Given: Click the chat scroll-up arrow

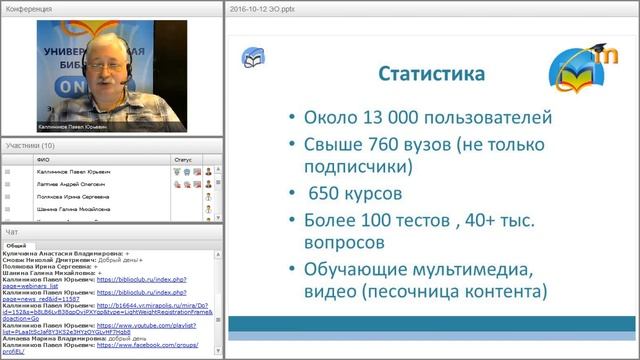Looking at the screenshot, I should 218,255.
